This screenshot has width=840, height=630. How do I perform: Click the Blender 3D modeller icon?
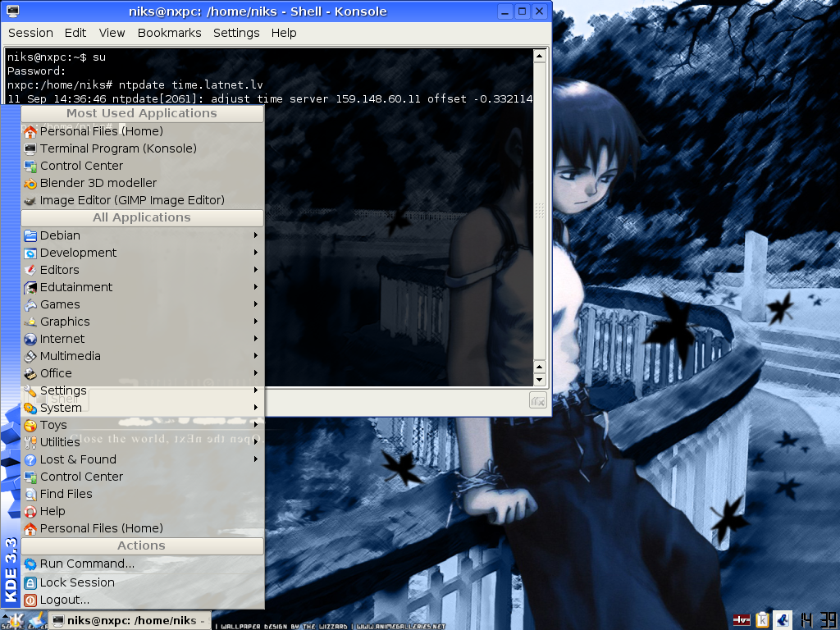click(30, 183)
